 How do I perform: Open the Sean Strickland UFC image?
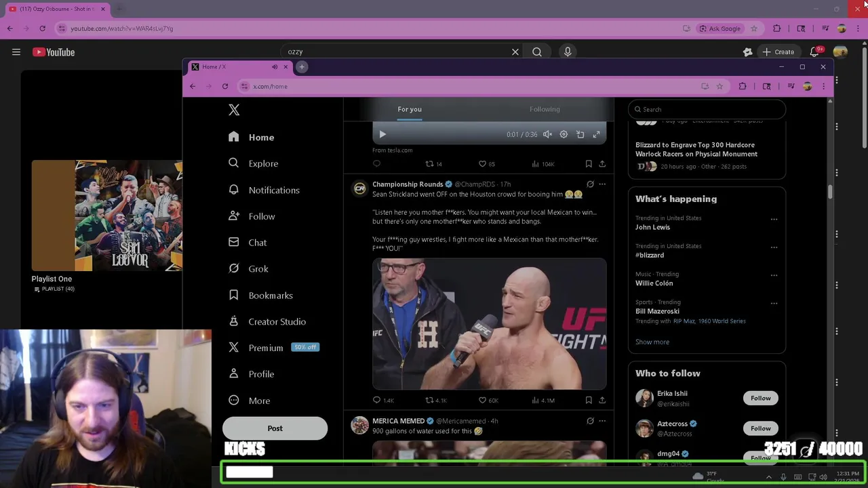pos(489,324)
